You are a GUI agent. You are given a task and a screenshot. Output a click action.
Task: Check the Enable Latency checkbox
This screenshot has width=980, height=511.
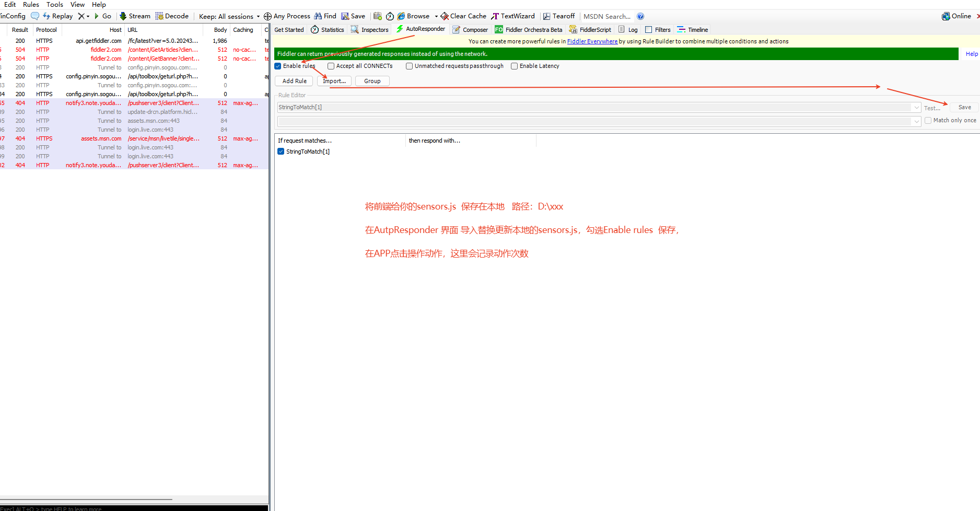pyautogui.click(x=515, y=66)
